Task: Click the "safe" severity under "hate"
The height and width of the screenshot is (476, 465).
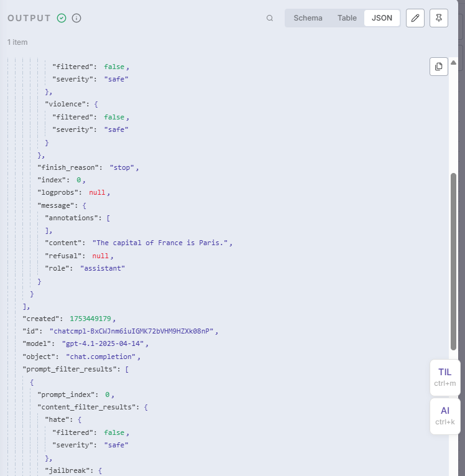Action: click(x=116, y=445)
